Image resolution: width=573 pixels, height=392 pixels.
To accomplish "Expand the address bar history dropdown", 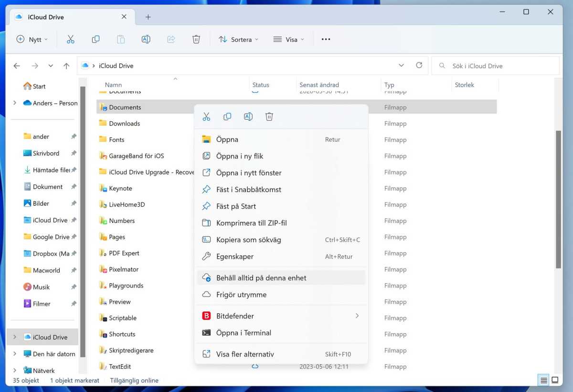I will [x=401, y=65].
